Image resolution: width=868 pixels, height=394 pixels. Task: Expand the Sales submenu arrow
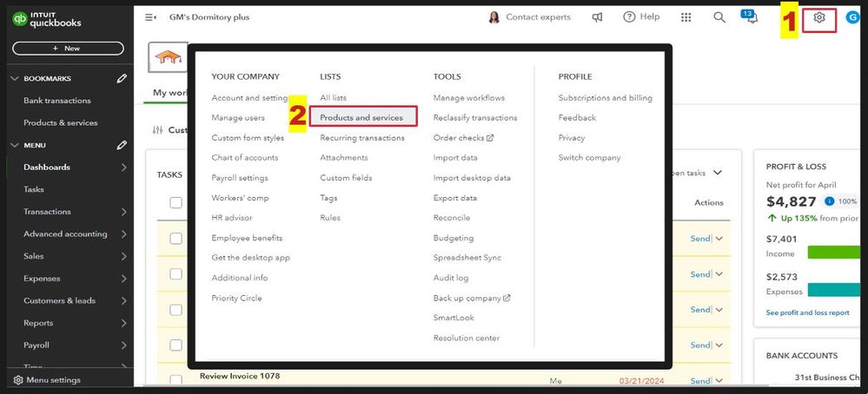click(x=123, y=256)
